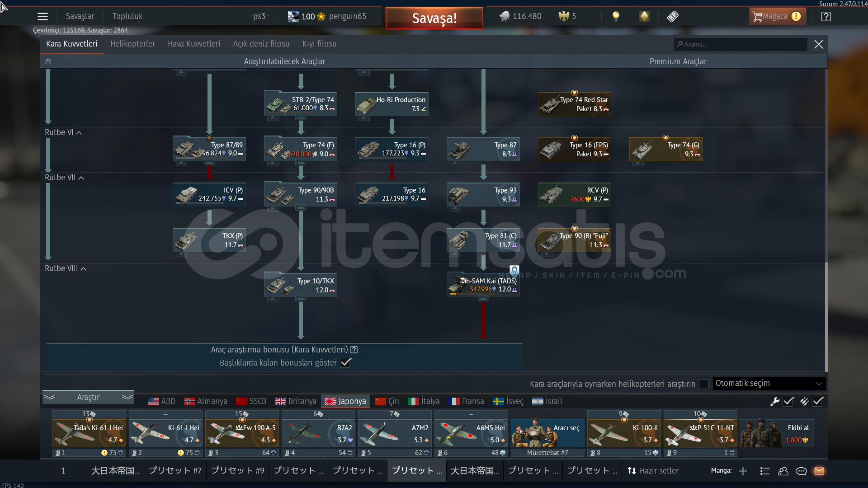Click the Hazır setler swap arrows icon
Screen dimensions: 868x488
click(x=632, y=471)
